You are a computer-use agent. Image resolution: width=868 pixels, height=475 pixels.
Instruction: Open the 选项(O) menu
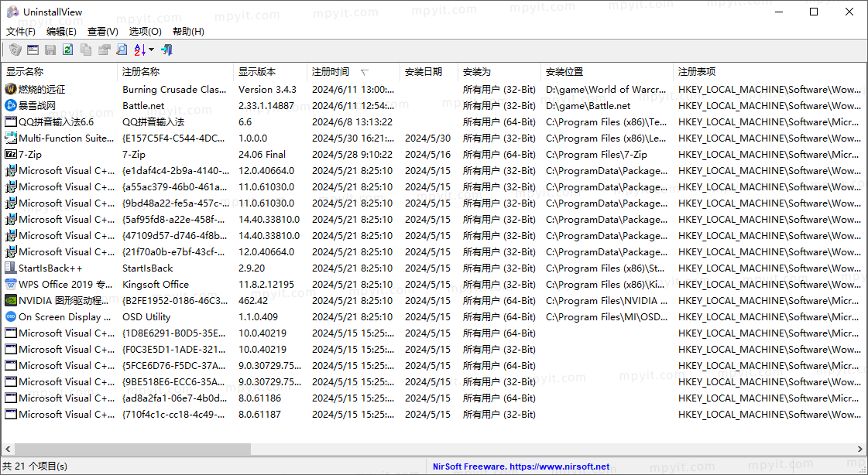coord(145,32)
